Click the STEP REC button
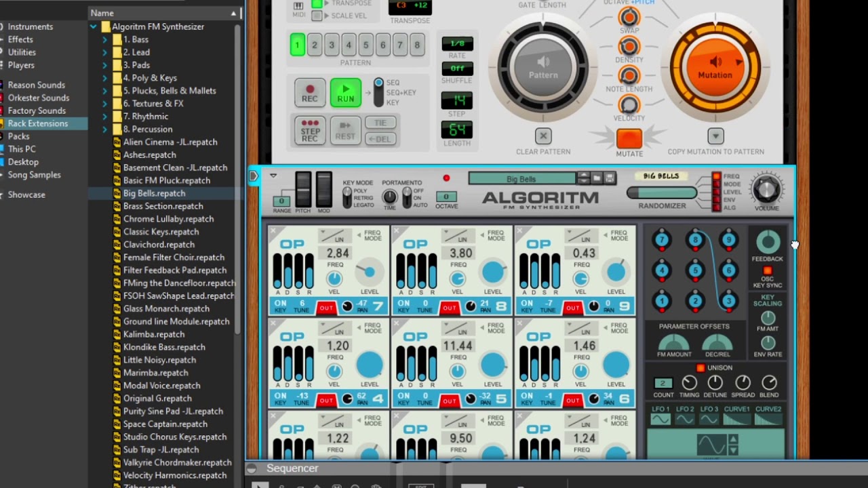 pos(310,130)
